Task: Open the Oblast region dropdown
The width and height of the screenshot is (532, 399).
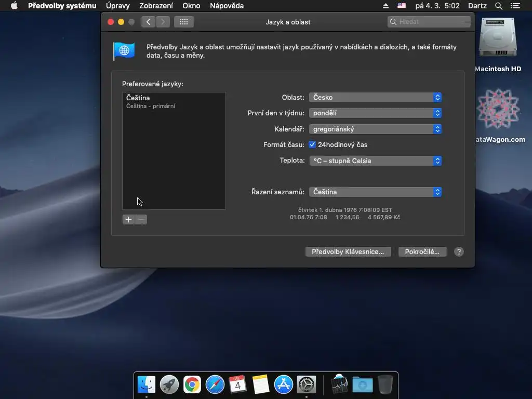Action: click(375, 97)
